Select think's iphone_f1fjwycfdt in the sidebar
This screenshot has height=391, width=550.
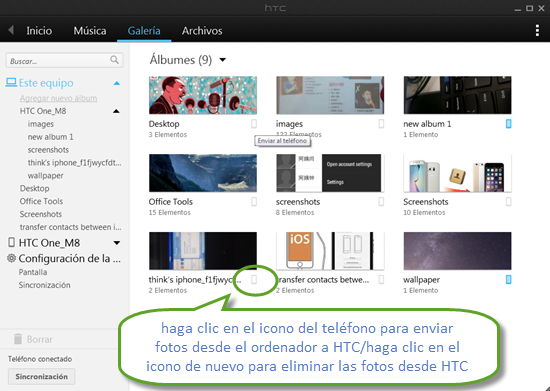point(74,163)
